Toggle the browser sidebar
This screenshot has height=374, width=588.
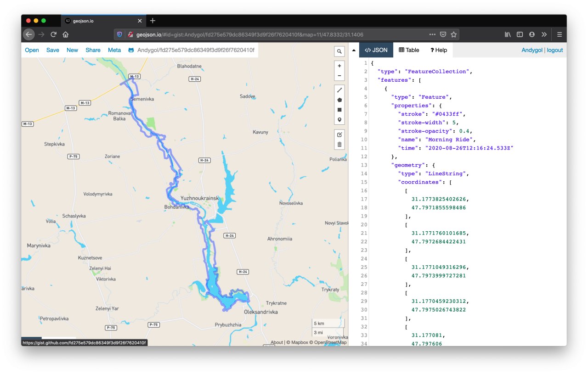(x=520, y=34)
